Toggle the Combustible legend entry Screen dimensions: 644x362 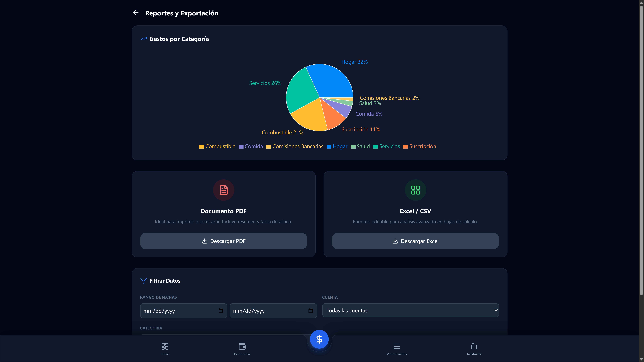[x=217, y=146]
